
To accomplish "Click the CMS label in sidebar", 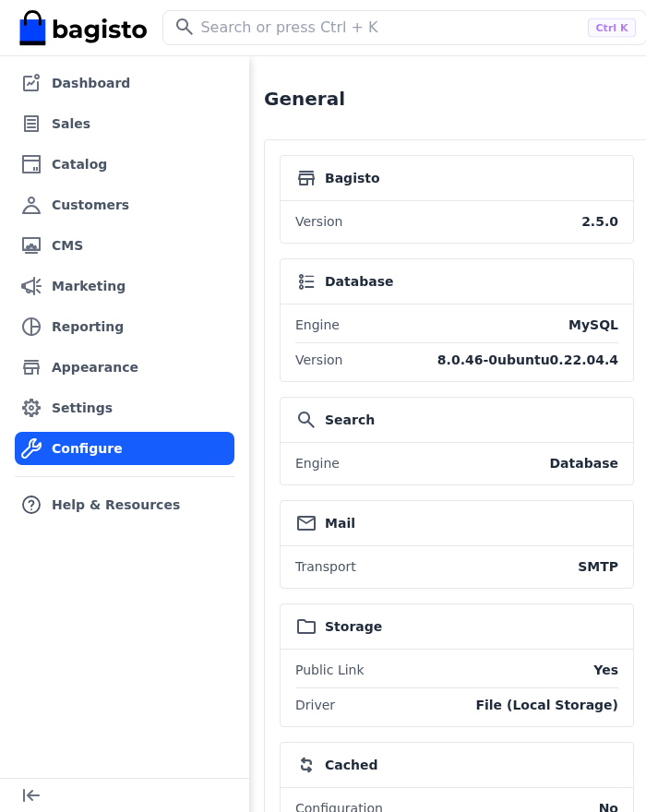I will 67,245.
